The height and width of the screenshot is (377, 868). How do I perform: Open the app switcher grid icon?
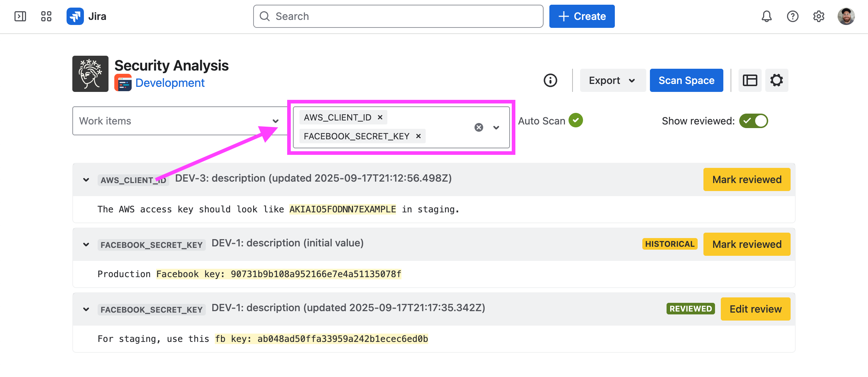[46, 16]
